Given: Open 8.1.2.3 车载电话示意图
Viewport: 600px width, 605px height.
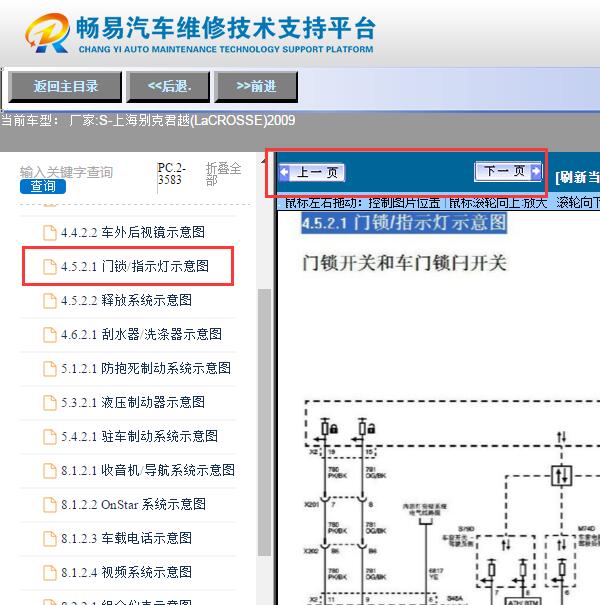Looking at the screenshot, I should coord(126,538).
